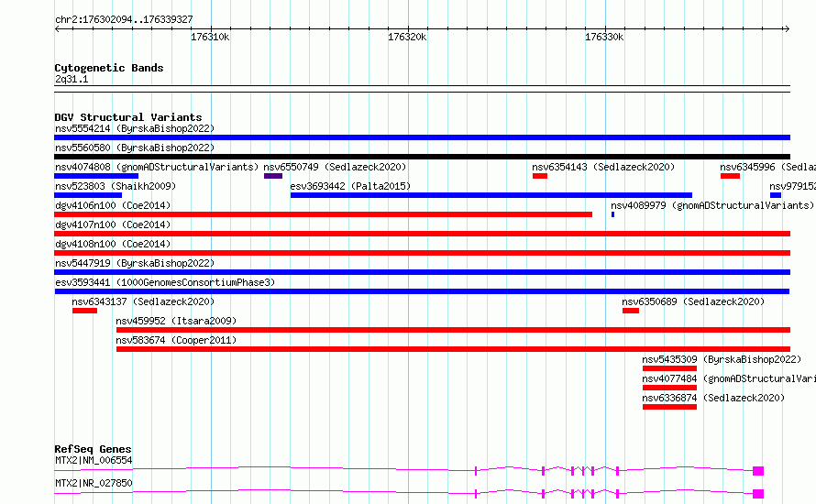Open gene MTX2|NM_006554 label

[x=94, y=460]
